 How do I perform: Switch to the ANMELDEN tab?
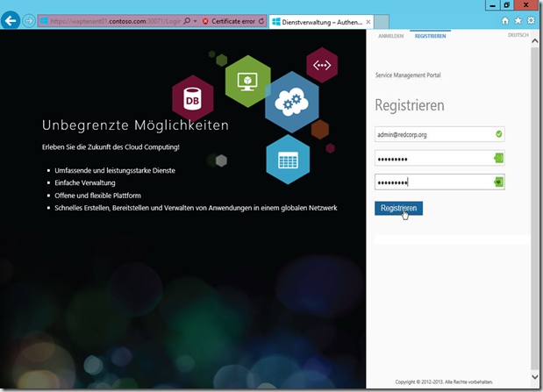(x=390, y=36)
